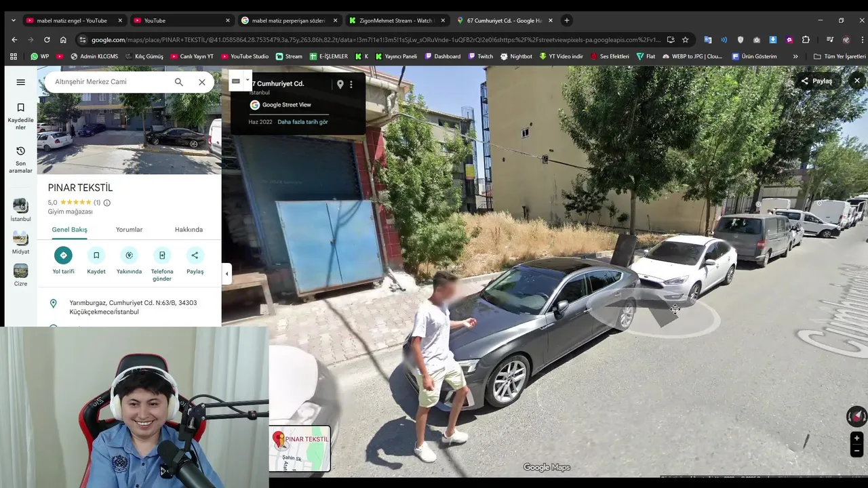Screen dimensions: 868x488
Task: Open the Chrome three-dot menu
Action: tap(862, 39)
